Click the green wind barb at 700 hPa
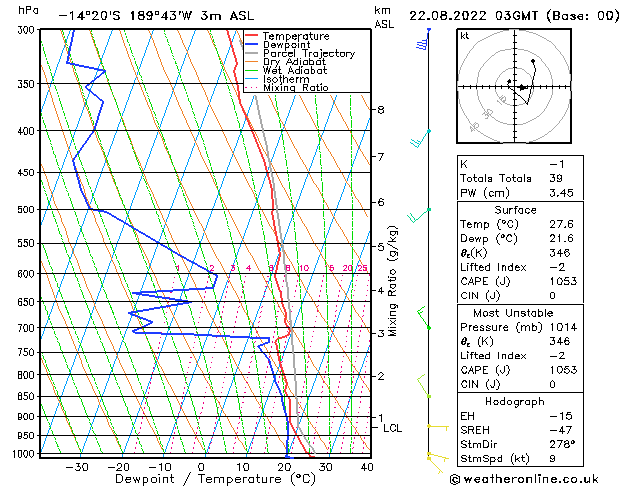Screen dimensions: 629x486 point(424,318)
